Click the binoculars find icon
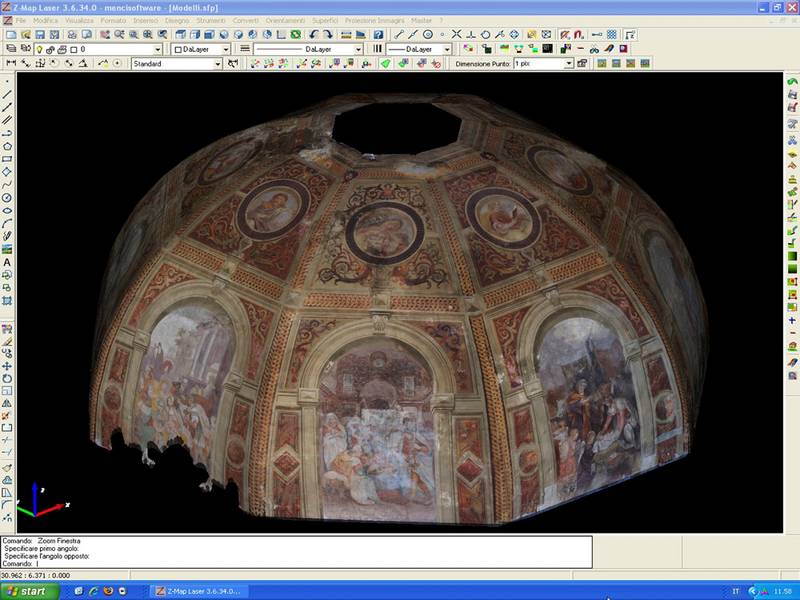Image resolution: width=800 pixels, height=600 pixels. point(594,49)
